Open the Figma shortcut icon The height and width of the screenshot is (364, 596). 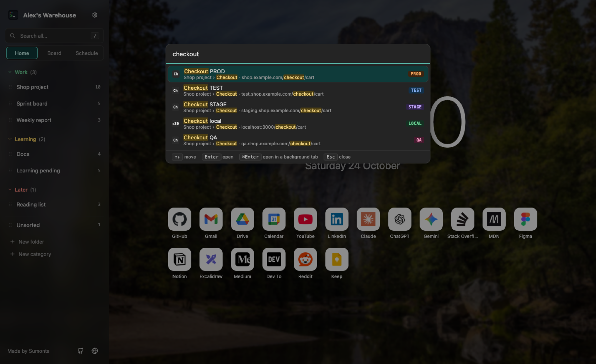click(525, 219)
